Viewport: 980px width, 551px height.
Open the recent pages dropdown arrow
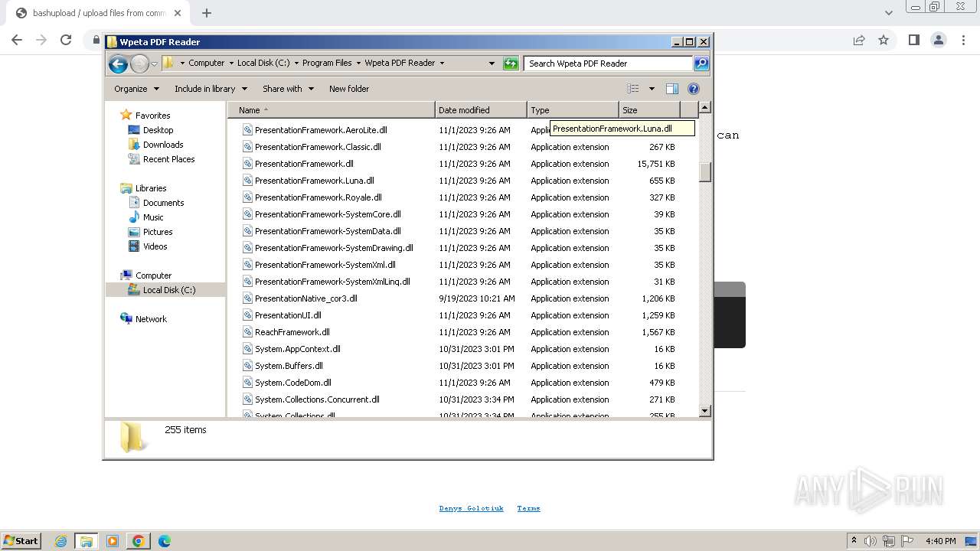[x=155, y=64]
